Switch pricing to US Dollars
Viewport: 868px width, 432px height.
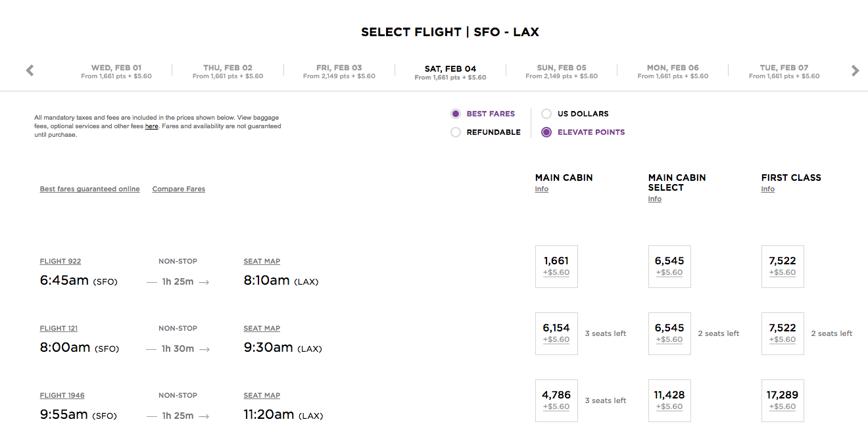[x=546, y=114]
